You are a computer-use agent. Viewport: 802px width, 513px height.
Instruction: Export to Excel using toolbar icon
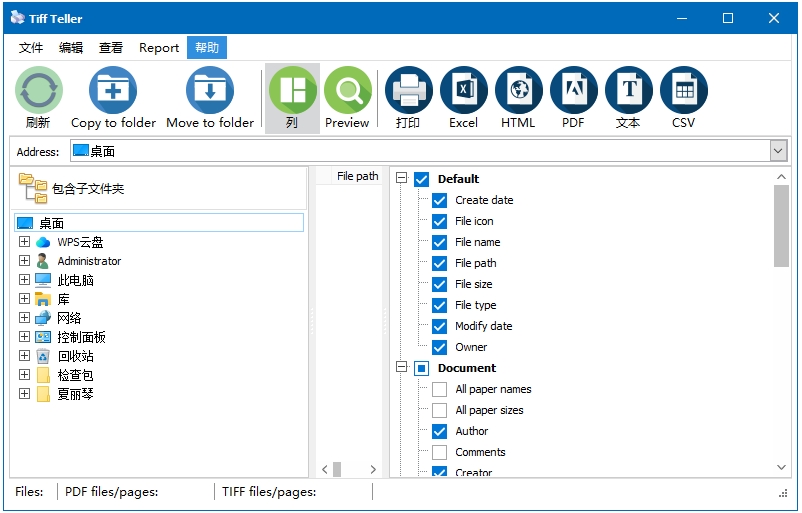(x=463, y=91)
